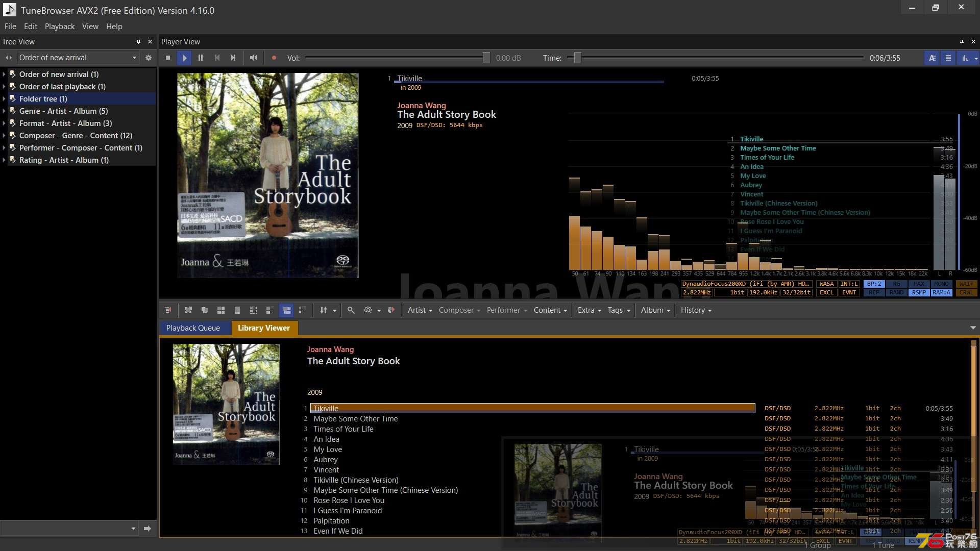Viewport: 980px width, 551px height.
Task: Pause the current track
Action: pos(201,58)
